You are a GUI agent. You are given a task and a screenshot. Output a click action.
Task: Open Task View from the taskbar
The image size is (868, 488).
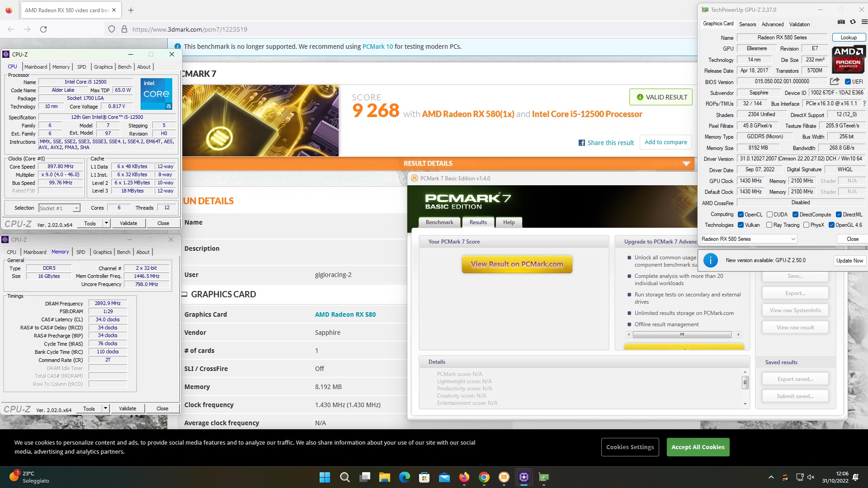click(x=365, y=477)
